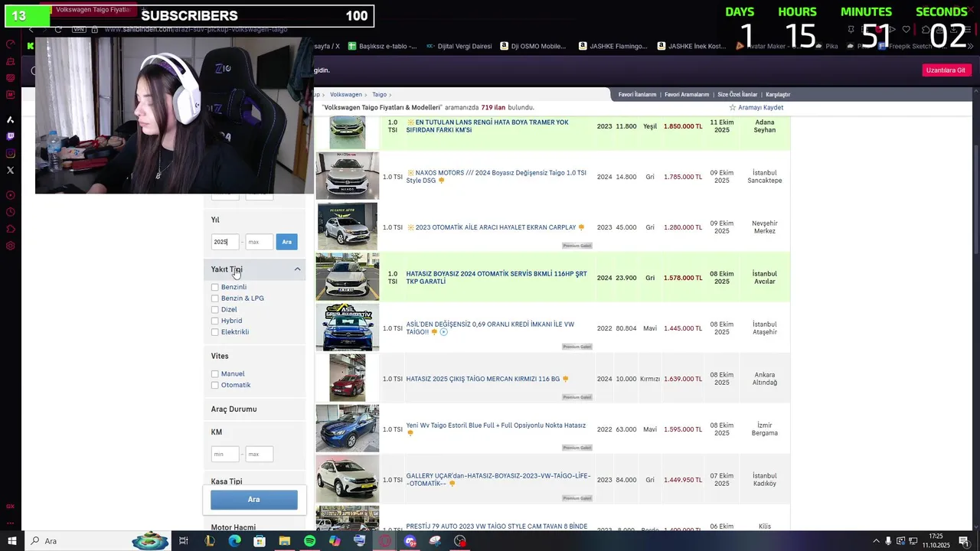Click Aramayı Kaydet link
This screenshot has width=980, height=551.
click(x=760, y=108)
